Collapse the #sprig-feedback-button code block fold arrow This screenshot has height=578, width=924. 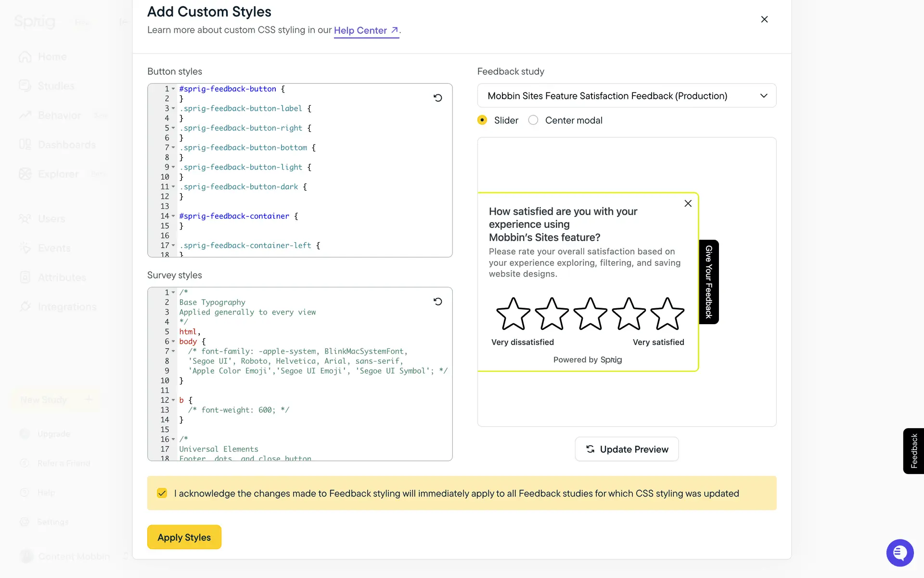tap(173, 89)
